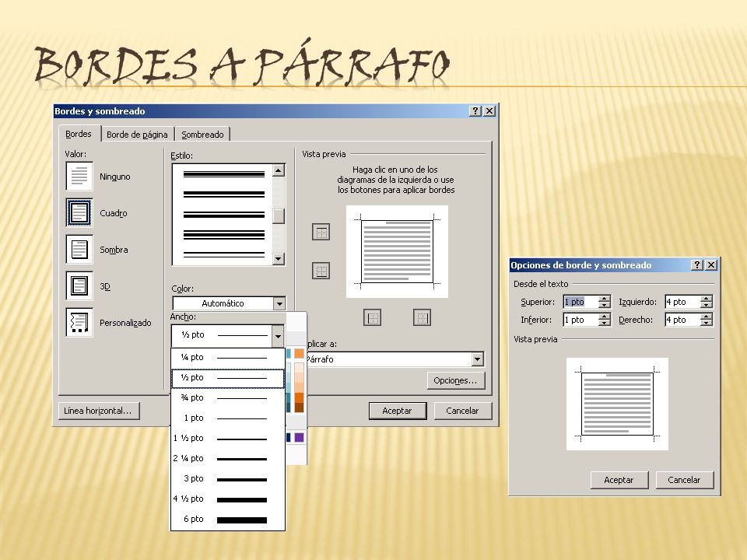Open the Borde de página tab

137,135
